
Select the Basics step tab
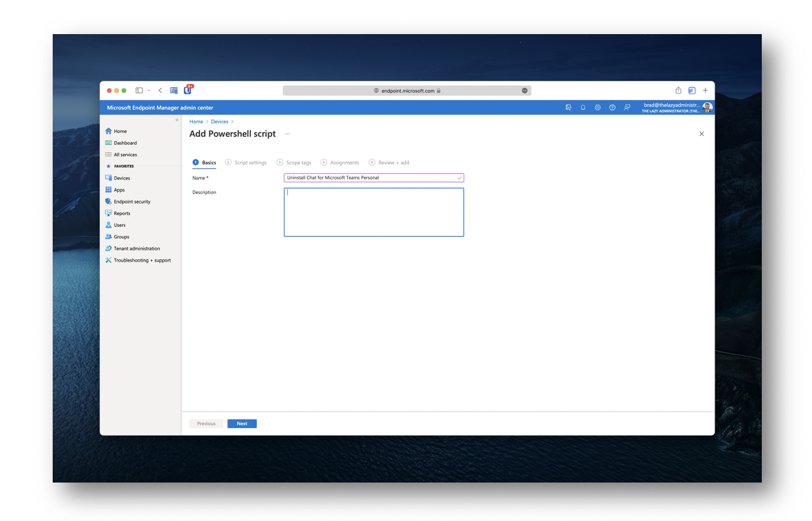pyautogui.click(x=205, y=163)
